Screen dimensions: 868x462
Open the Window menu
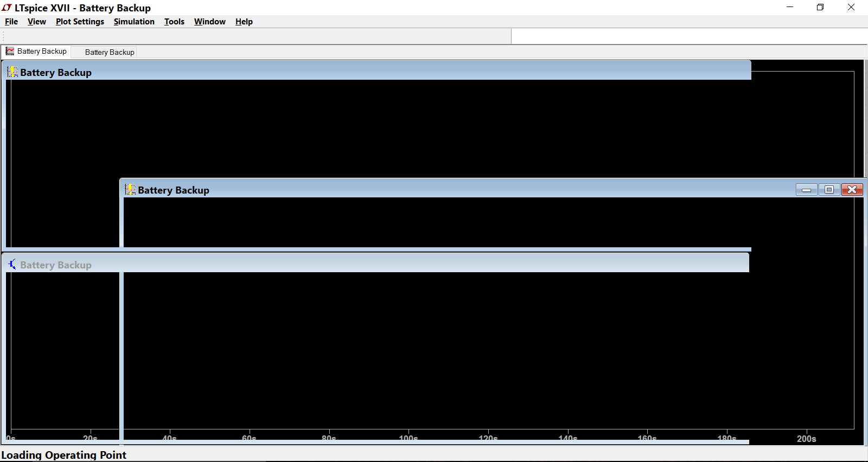210,22
